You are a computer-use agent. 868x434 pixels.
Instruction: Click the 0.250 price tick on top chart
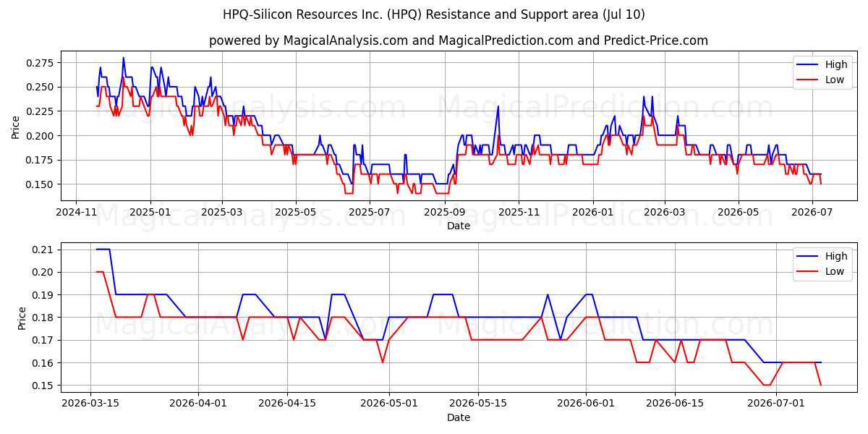pos(41,87)
